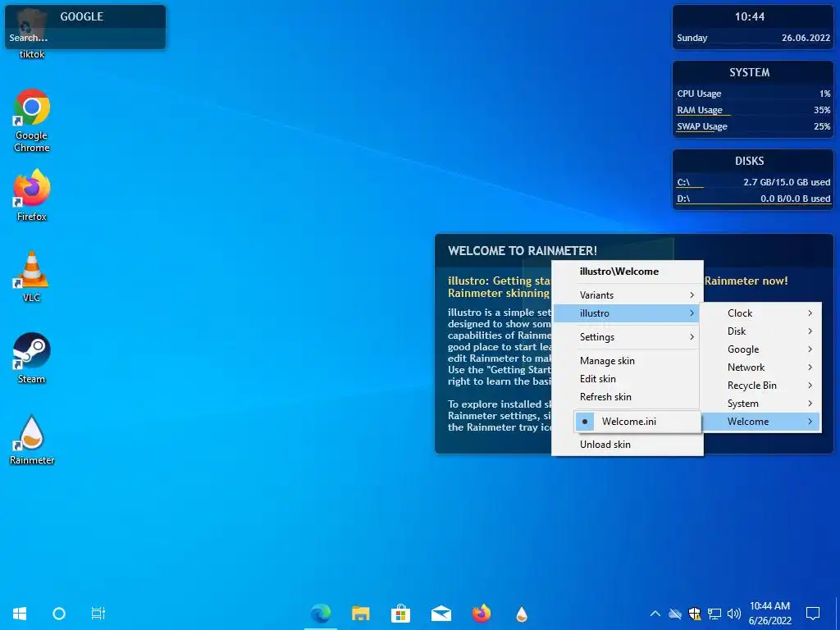Click the CPU Usage label
The image size is (840, 630).
coord(699,94)
